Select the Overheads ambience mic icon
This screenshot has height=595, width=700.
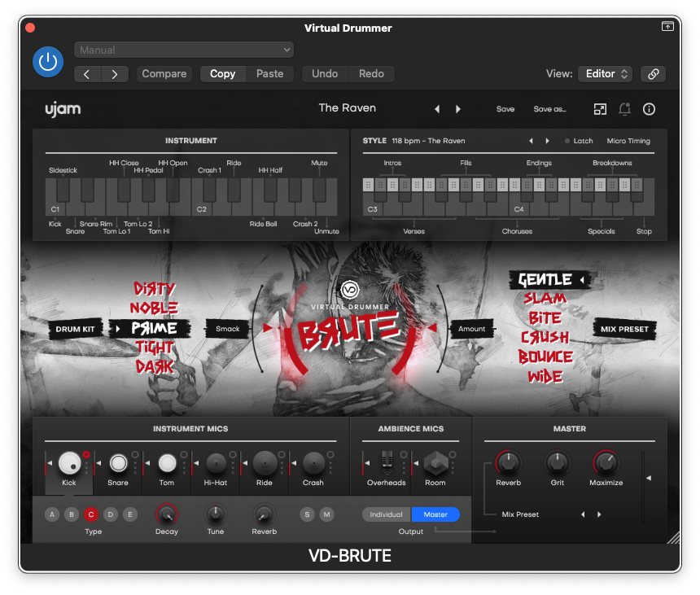[x=387, y=462]
